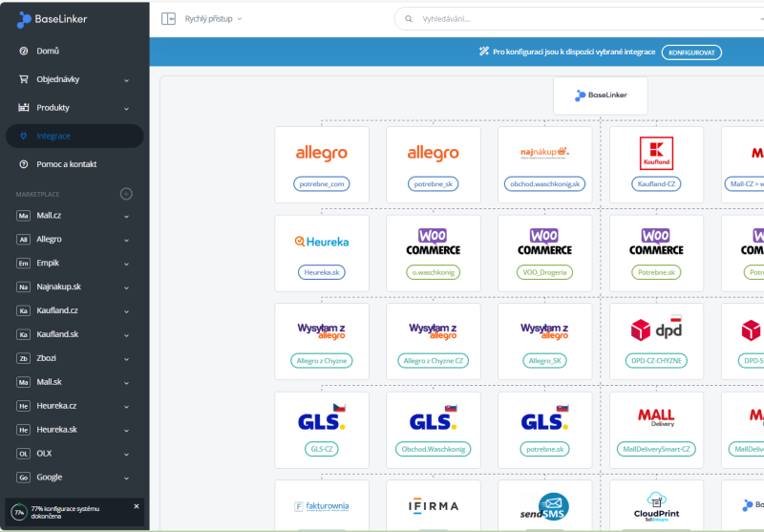Click the MallDeliverySmart-CZ label
The image size is (764, 532).
(656, 449)
